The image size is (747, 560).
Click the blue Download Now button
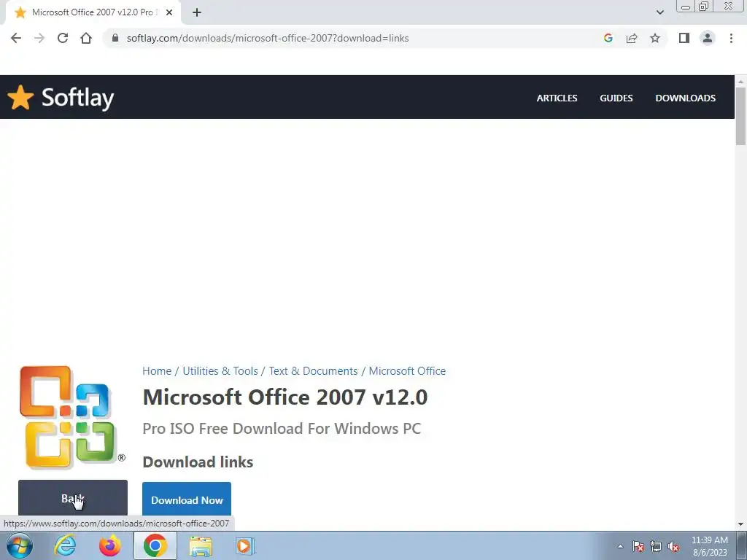[187, 499]
